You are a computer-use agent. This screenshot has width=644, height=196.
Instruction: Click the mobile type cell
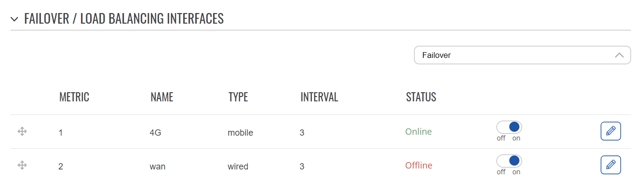pyautogui.click(x=241, y=132)
